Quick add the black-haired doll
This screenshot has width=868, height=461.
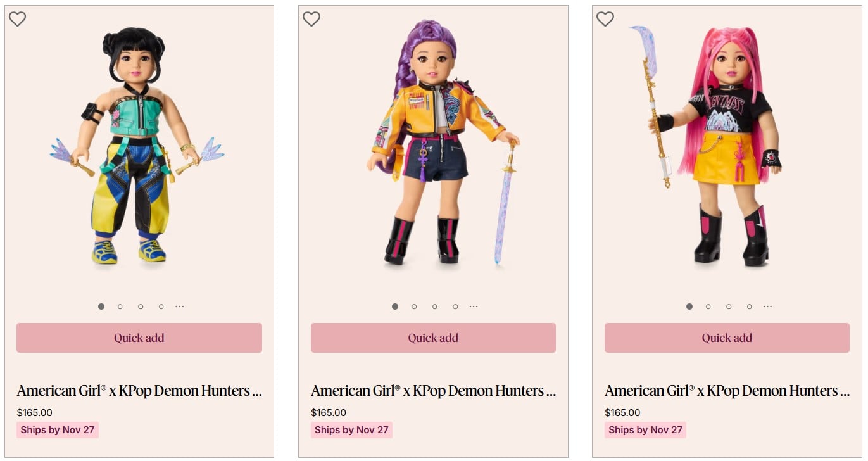[x=139, y=338]
